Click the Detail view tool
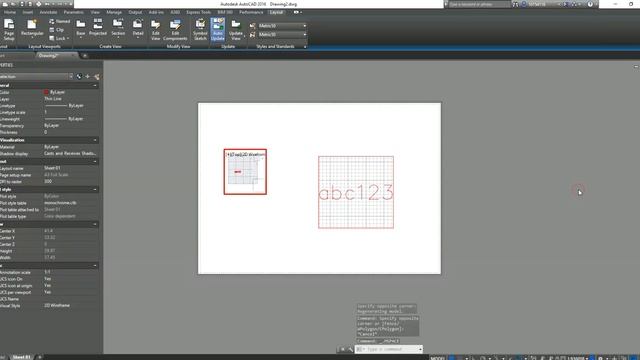 pos(138,29)
